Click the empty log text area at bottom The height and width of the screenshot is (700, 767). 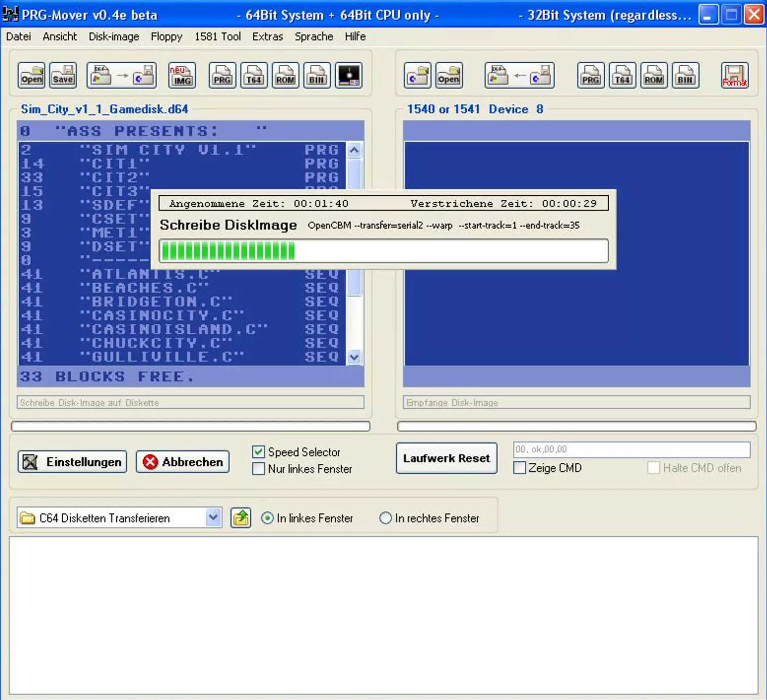(x=384, y=615)
